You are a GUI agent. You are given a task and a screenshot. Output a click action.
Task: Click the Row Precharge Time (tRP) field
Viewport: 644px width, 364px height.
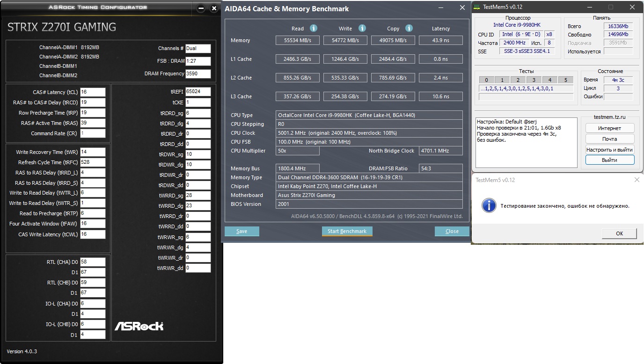(93, 113)
